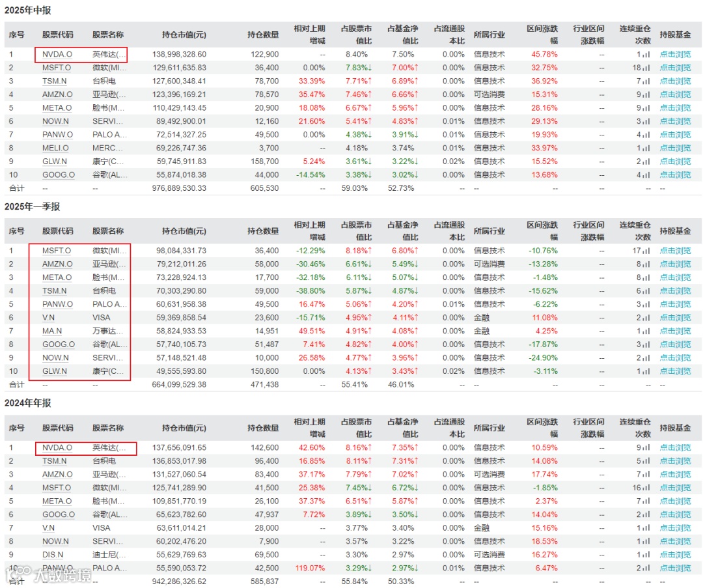703x588 pixels.
Task: Click 点击浏览 for V.N in 2024年年报
Action: click(675, 528)
